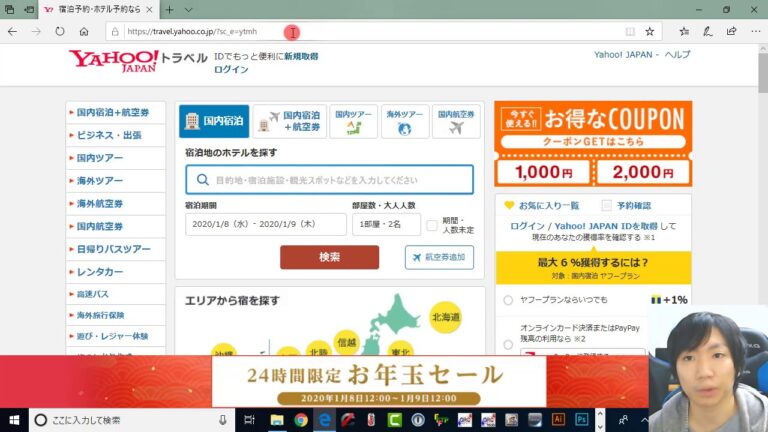Viewport: 768px width, 432px height.
Task: Select the 国内宿泊 search tab
Action: [214, 121]
